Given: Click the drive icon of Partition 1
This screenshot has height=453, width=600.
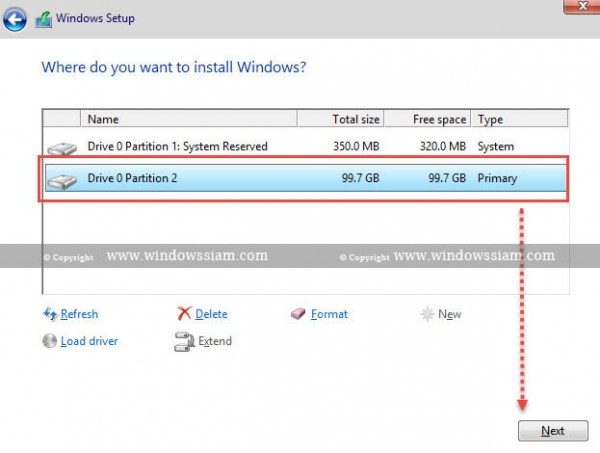Looking at the screenshot, I should pyautogui.click(x=62, y=148).
